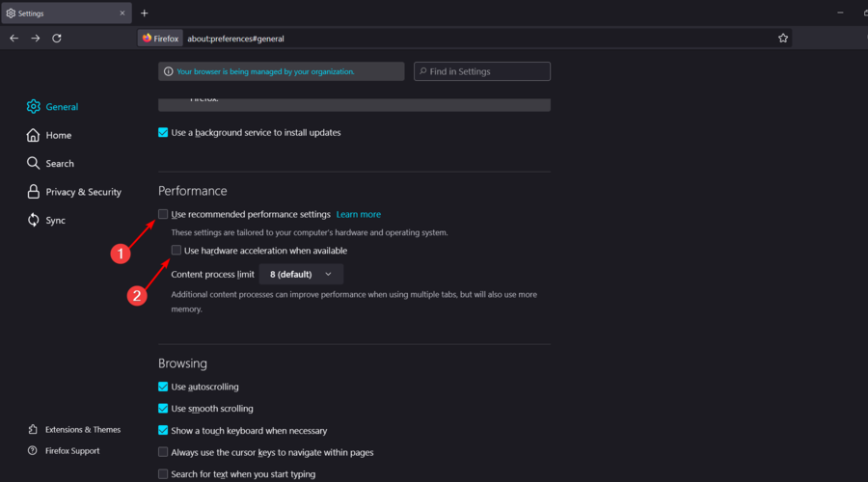The image size is (868, 482).
Task: Click the Browsing section heading
Action: 182,363
